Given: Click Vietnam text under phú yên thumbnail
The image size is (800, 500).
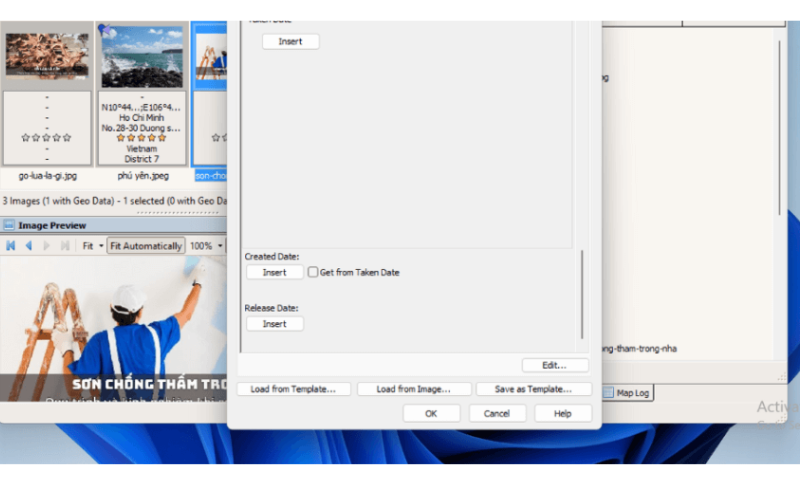Looking at the screenshot, I should 141,148.
